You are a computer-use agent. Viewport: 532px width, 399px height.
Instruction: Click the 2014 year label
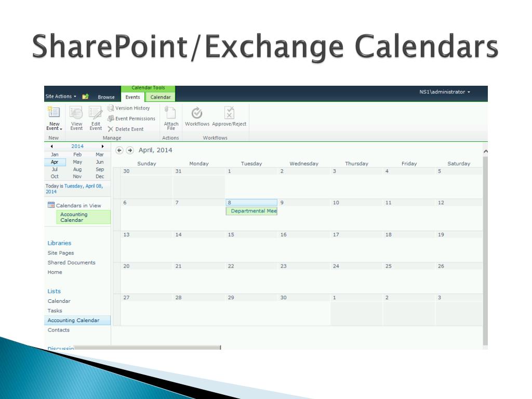[x=77, y=146]
